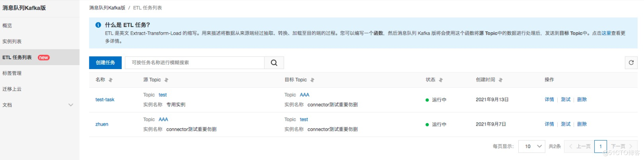
Task: Sort by 状态 column sort icon
Action: [441, 80]
